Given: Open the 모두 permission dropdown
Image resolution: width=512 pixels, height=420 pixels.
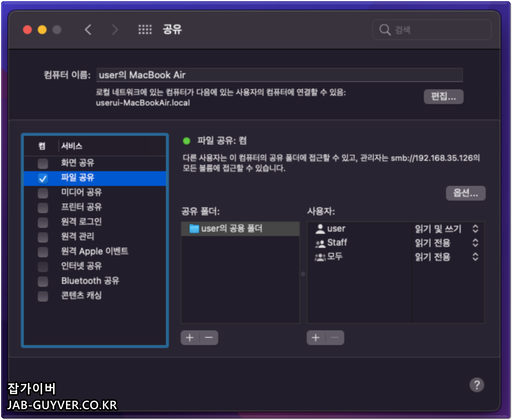Looking at the screenshot, I should coord(475,257).
